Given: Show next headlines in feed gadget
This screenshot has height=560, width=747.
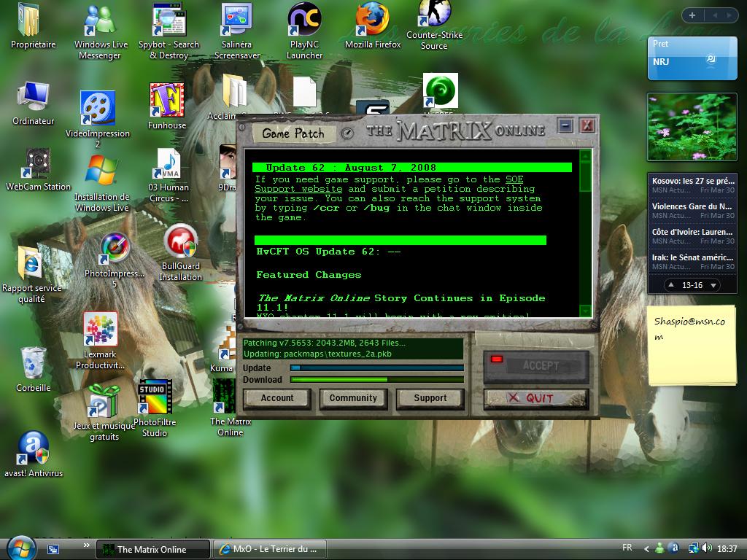Looking at the screenshot, I should [713, 285].
